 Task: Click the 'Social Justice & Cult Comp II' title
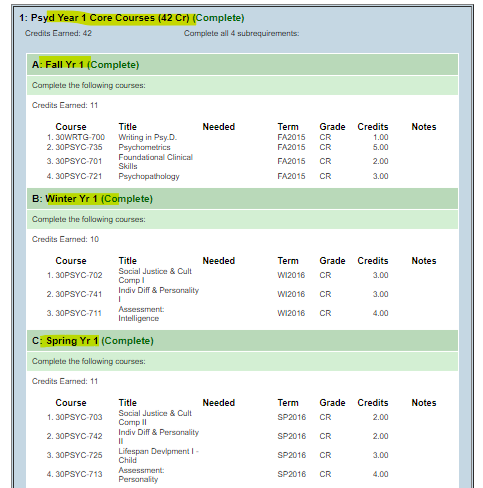(155, 418)
